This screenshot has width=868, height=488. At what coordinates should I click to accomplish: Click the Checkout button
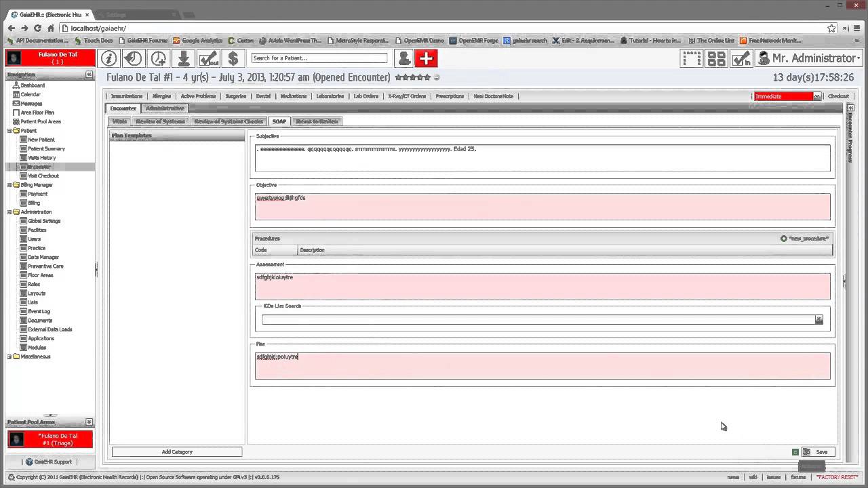(x=838, y=96)
